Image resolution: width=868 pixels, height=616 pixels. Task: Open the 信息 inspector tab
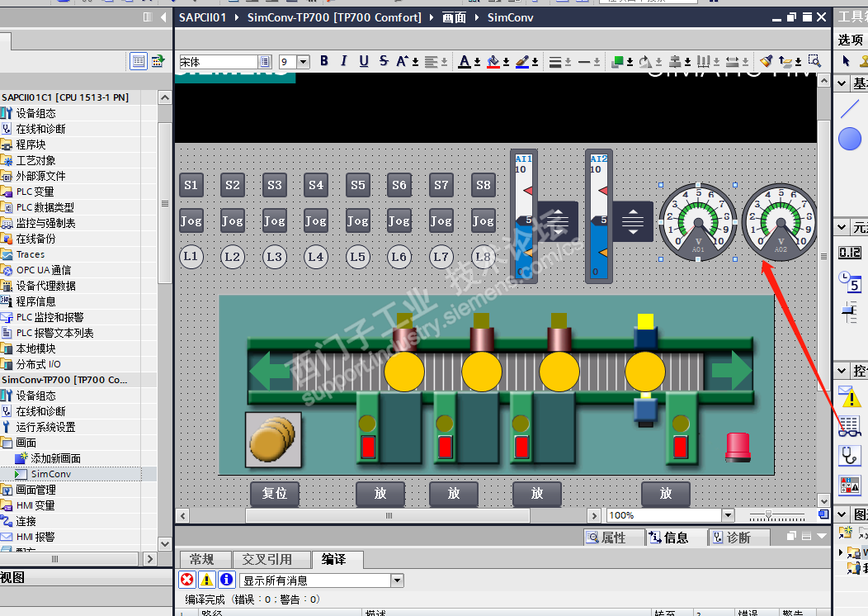point(676,538)
